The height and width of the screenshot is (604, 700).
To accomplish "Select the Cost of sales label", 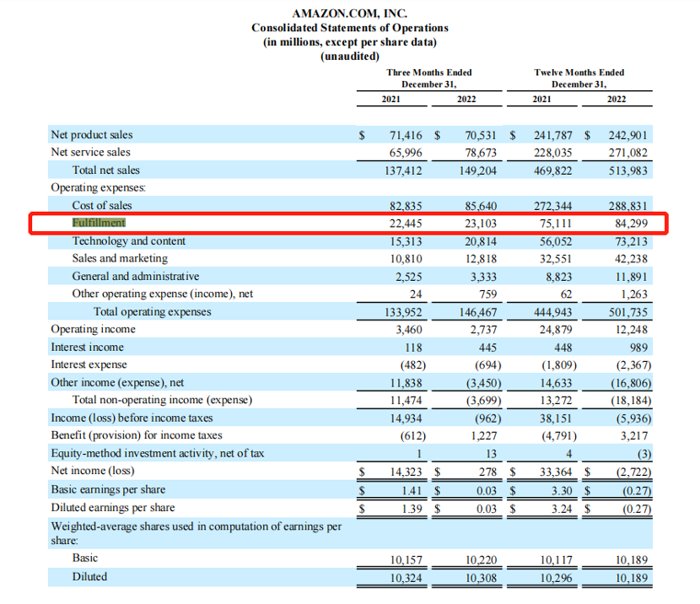I will pyautogui.click(x=102, y=205).
